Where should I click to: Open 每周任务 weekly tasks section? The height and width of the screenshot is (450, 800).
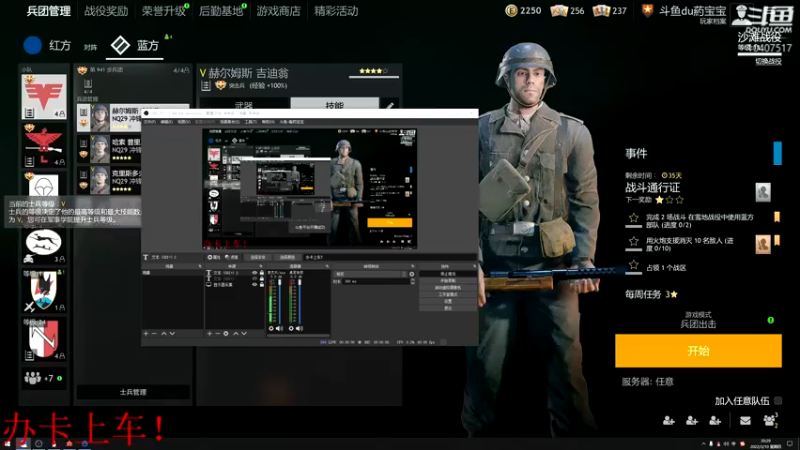(652, 294)
